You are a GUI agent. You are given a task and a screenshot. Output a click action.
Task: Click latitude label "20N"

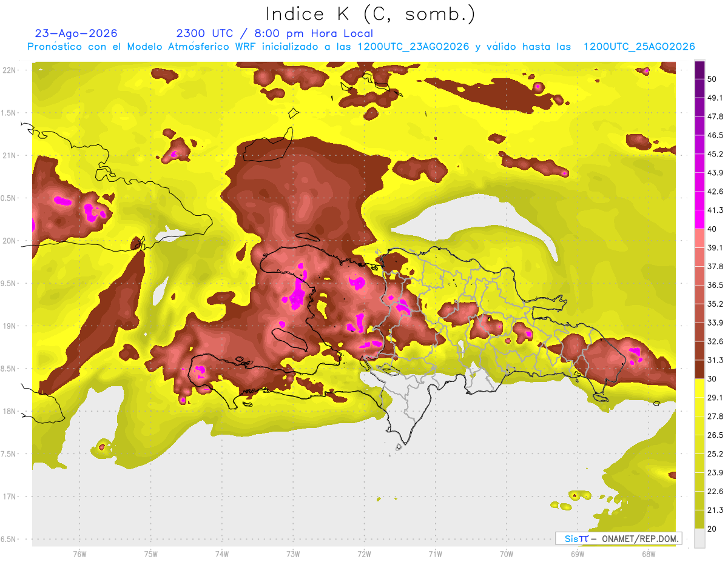(x=10, y=241)
